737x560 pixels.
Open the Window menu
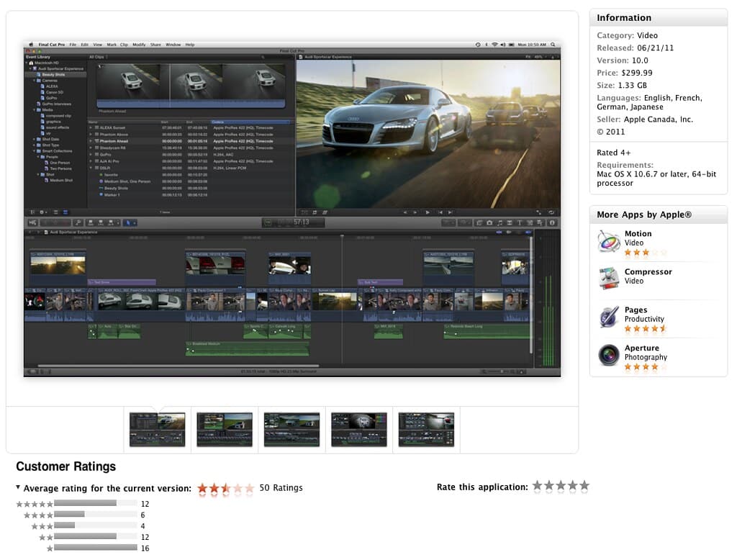pyautogui.click(x=173, y=45)
